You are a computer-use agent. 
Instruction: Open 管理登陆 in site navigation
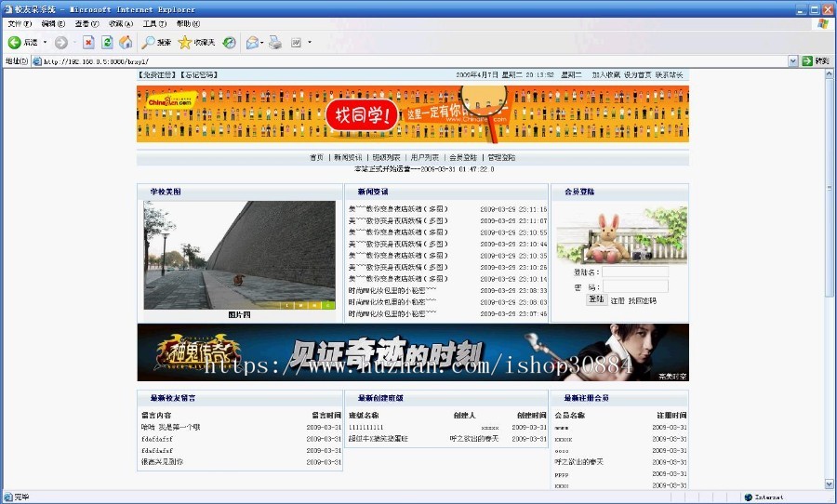(x=501, y=157)
